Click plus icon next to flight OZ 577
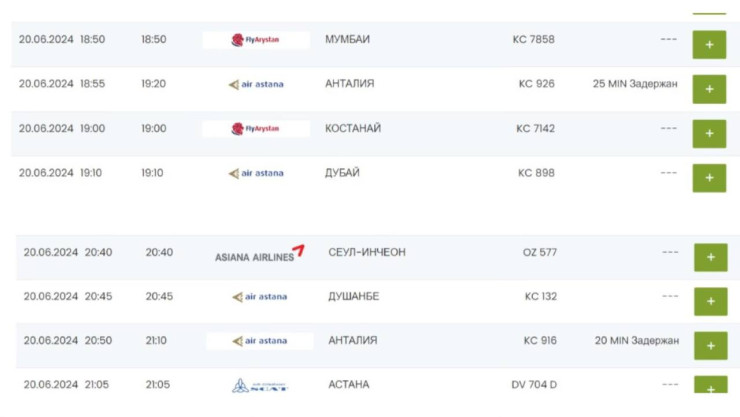The image size is (740, 417). [x=711, y=257]
